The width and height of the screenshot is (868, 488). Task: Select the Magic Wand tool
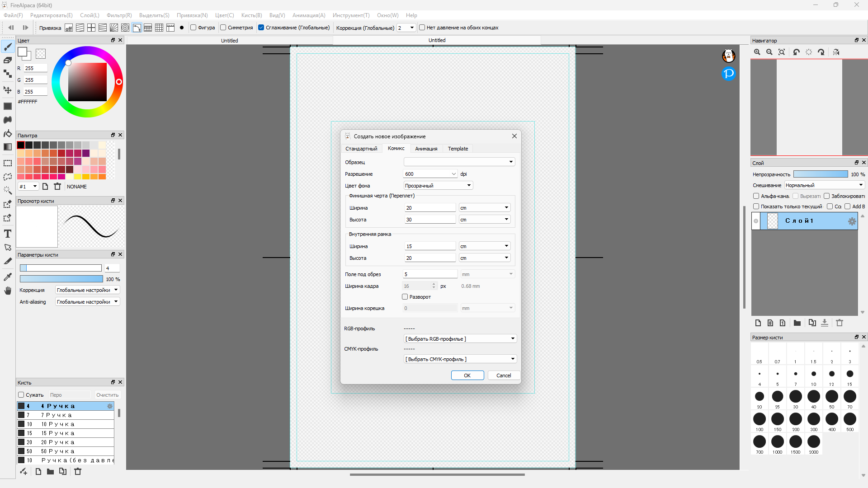coord(8,190)
